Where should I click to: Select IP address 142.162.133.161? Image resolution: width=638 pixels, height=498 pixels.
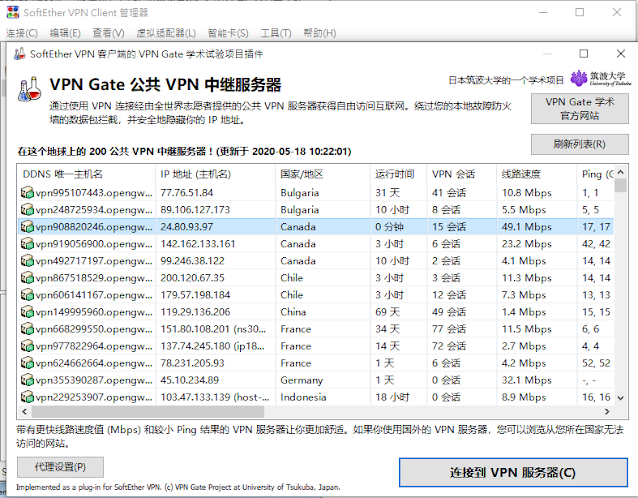click(198, 244)
